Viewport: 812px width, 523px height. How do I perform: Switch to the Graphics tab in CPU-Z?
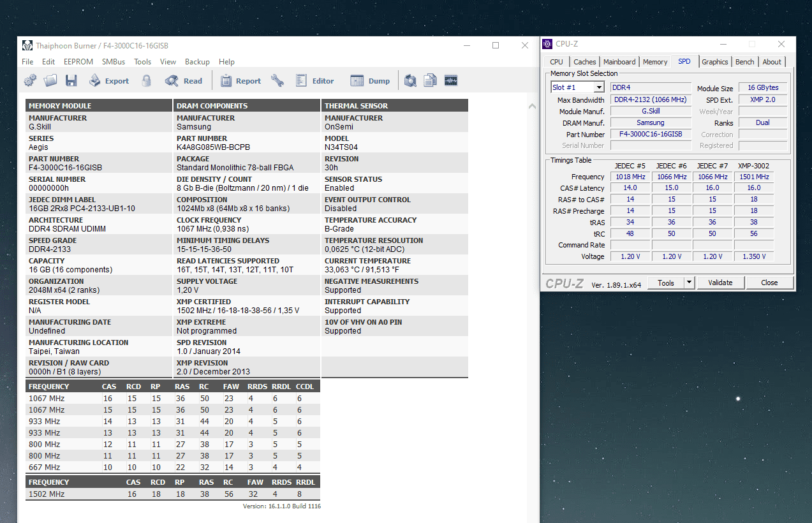click(715, 62)
